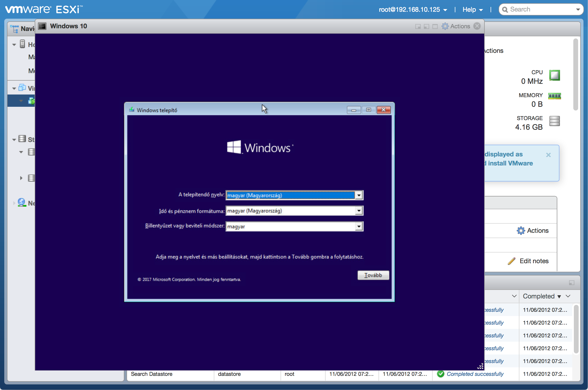
Task: Select the Virtual Machines icon in Navigator
Action: tap(22, 88)
